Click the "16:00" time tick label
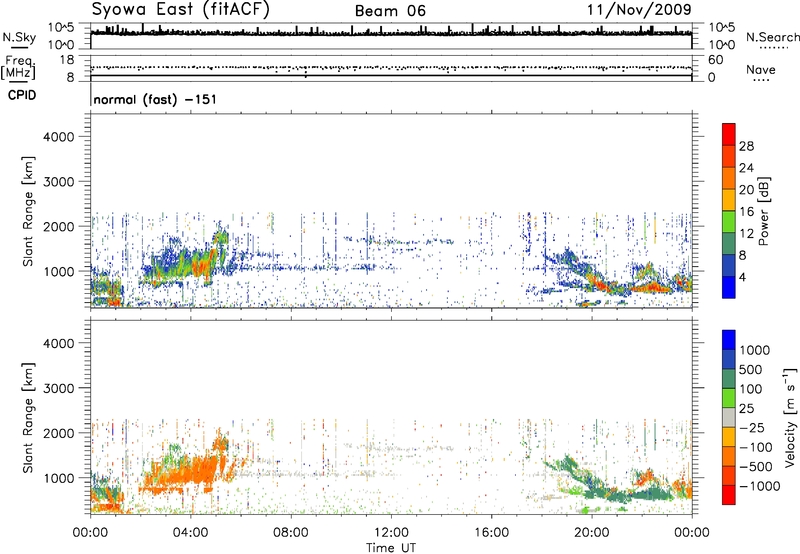Image resolution: width=800 pixels, height=554 pixels. tap(492, 533)
